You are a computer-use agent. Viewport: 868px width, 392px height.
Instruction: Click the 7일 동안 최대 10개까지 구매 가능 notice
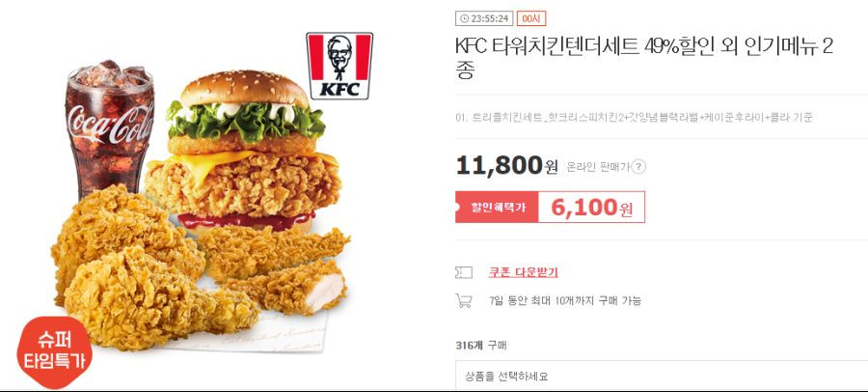[565, 300]
